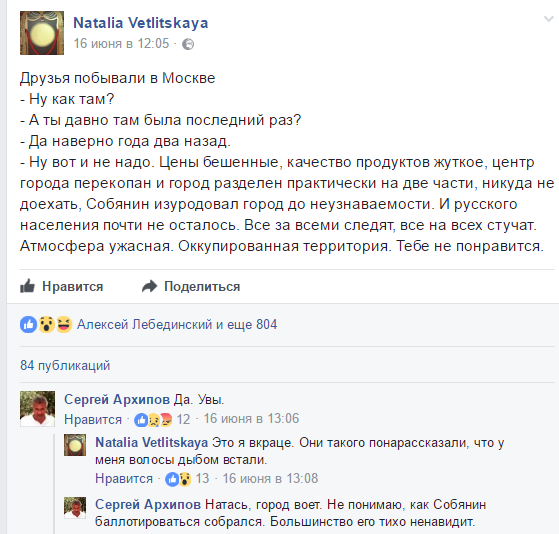Viewport: 559px width, 534px height.
Task: Like Сергей Архипов's comment 'Да. Увы.'
Action: coord(93,420)
